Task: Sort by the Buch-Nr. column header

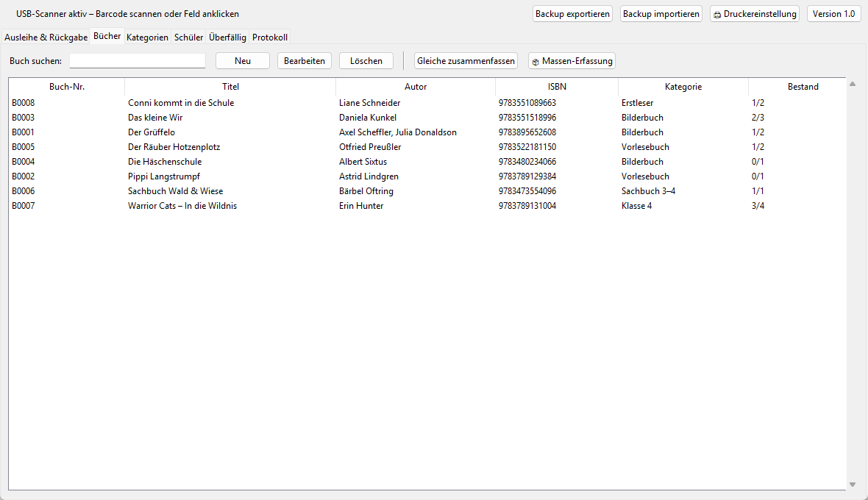Action: pyautogui.click(x=67, y=86)
